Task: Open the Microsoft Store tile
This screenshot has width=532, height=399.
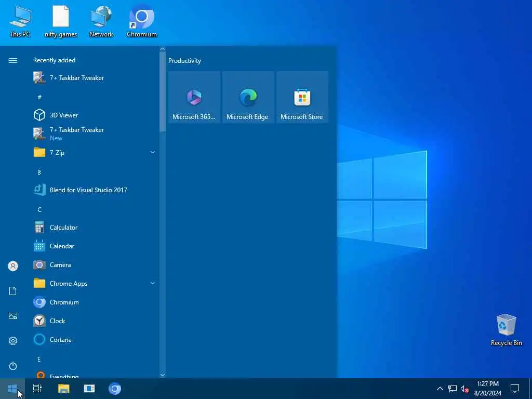Action: click(302, 97)
